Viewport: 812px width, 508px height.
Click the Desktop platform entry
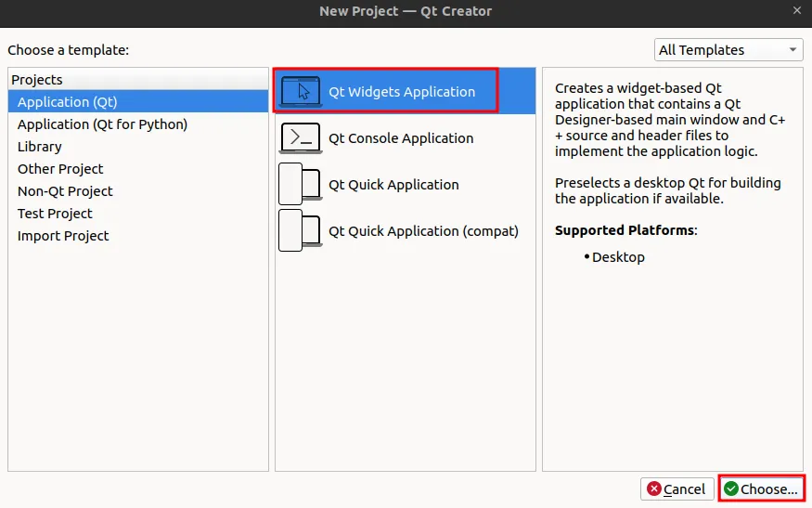(x=618, y=257)
